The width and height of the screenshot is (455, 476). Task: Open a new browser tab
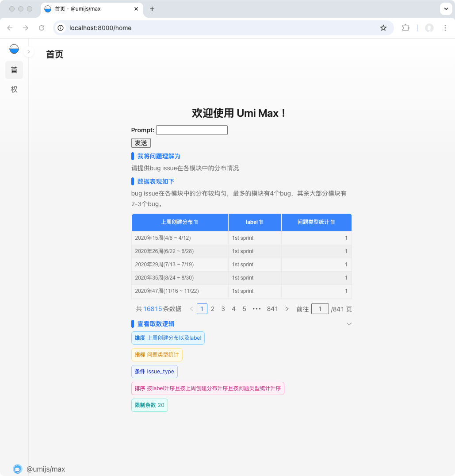coord(152,9)
